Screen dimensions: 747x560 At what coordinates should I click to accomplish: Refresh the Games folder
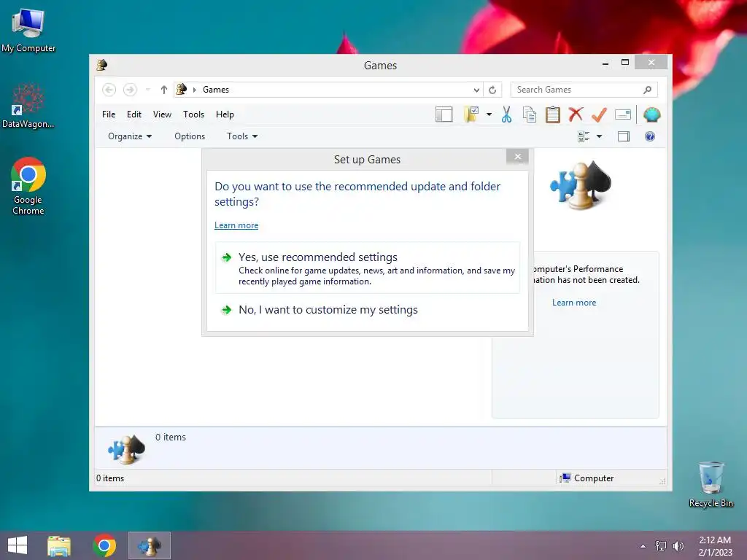[x=492, y=90]
